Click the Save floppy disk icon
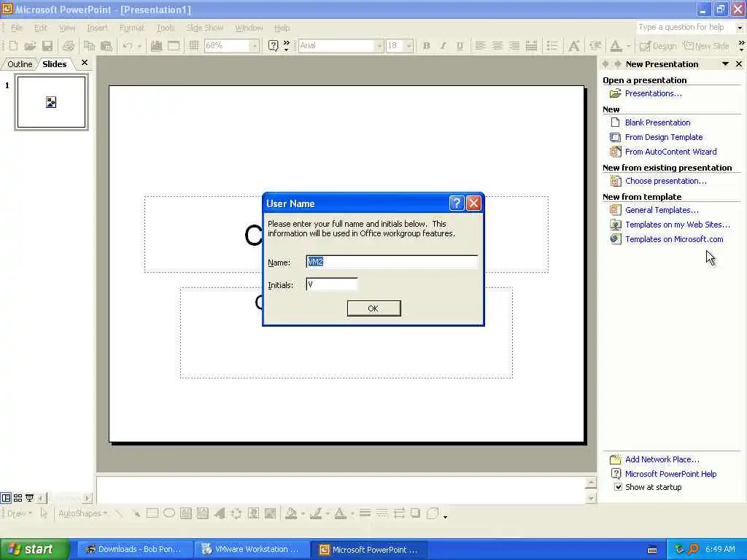Screen dimensions: 747x560 click(47, 46)
